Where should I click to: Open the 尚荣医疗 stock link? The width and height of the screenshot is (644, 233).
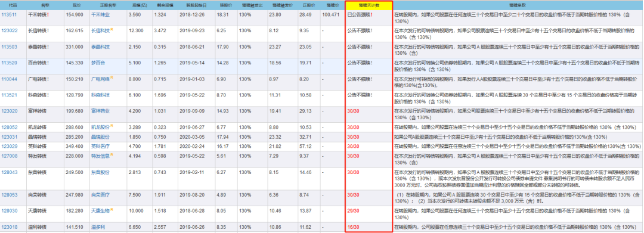click(x=100, y=194)
